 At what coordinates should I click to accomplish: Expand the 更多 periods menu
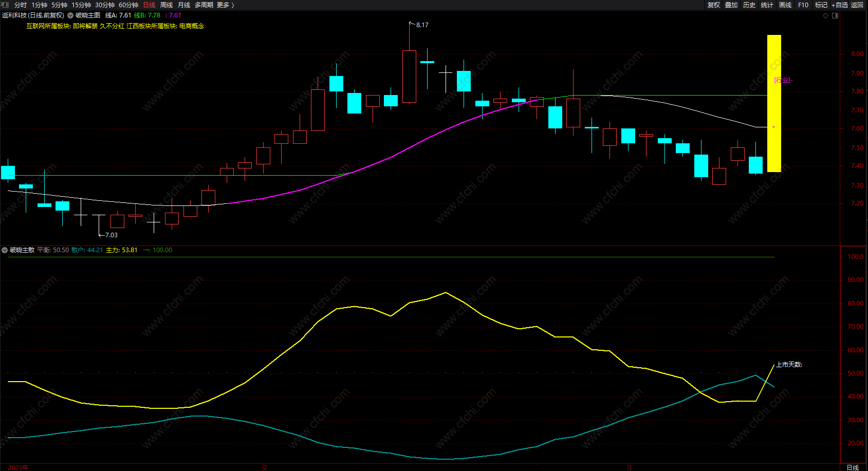225,5
